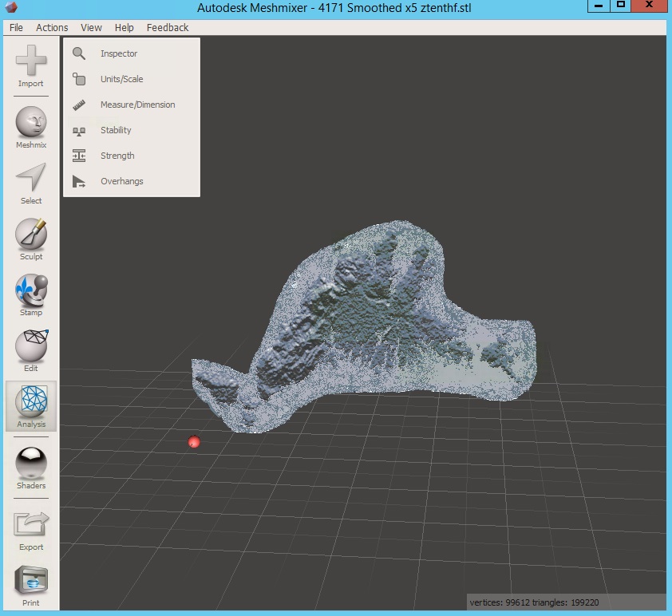Choose the Overhangs option label

tap(122, 181)
